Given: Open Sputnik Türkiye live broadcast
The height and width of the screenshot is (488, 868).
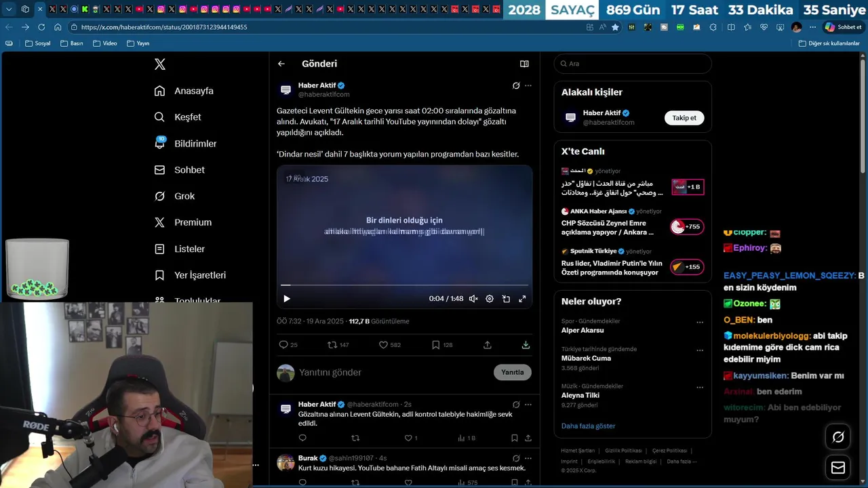Looking at the screenshot, I should click(633, 262).
